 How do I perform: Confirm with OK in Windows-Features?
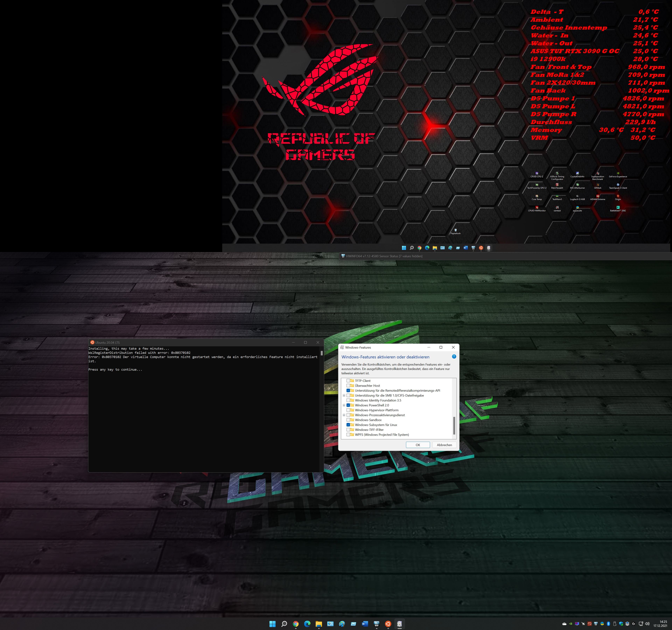pyautogui.click(x=418, y=445)
